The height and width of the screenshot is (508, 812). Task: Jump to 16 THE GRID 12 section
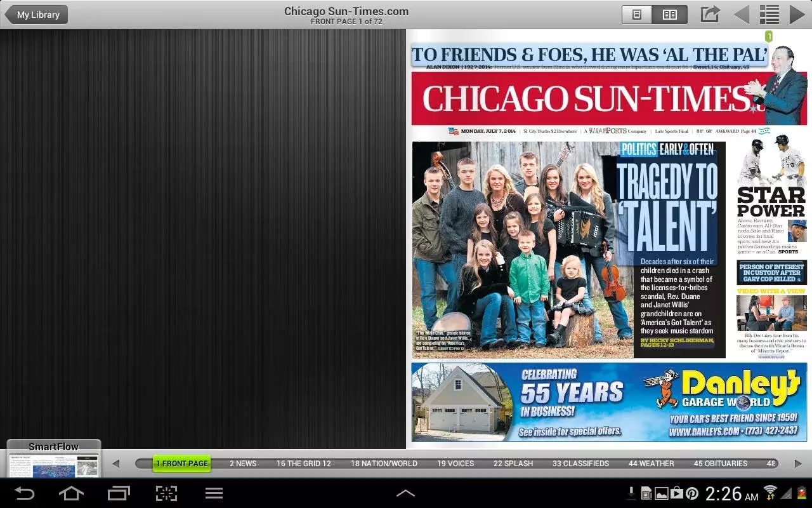pyautogui.click(x=304, y=464)
